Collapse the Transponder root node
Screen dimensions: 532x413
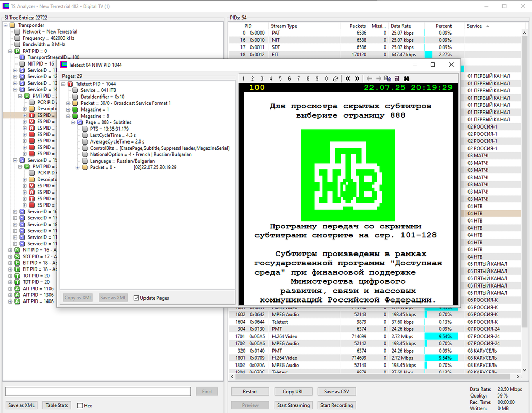click(6, 25)
